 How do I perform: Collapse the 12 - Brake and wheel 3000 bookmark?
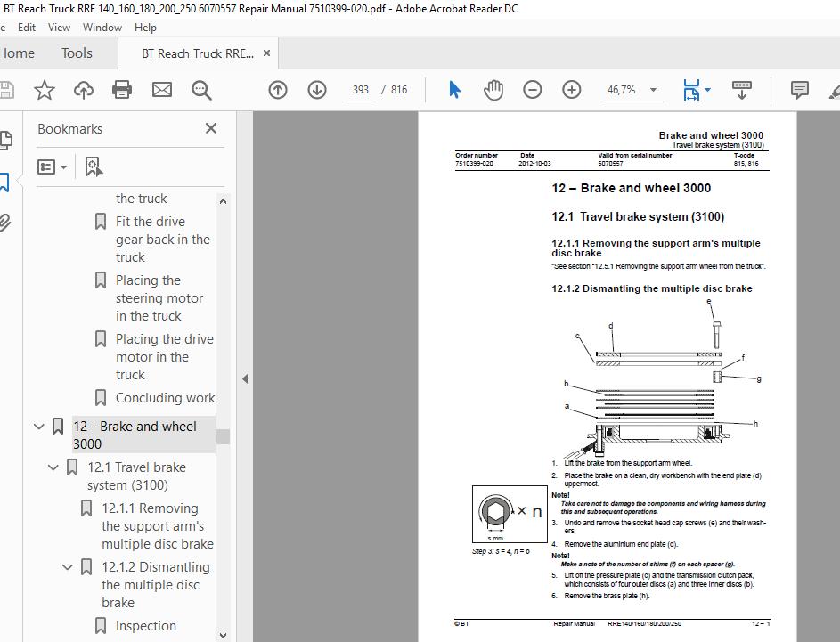[x=38, y=427]
